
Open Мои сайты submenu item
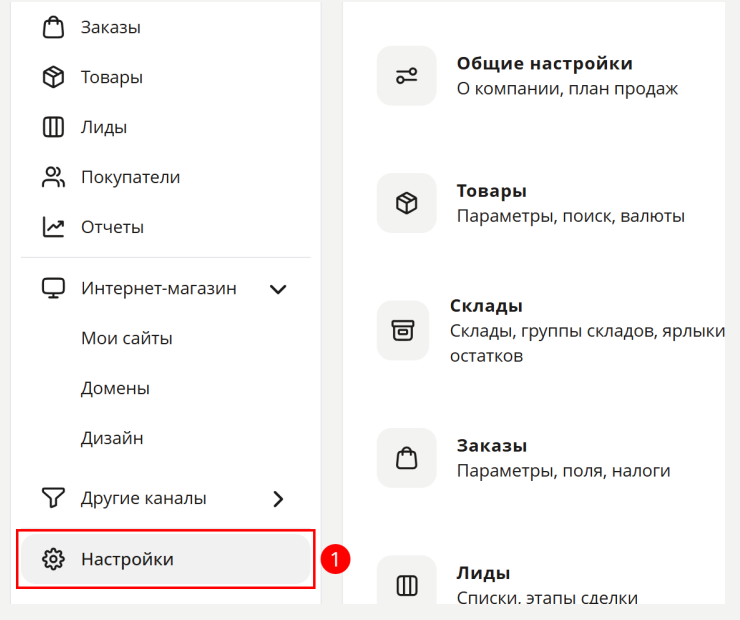point(126,338)
